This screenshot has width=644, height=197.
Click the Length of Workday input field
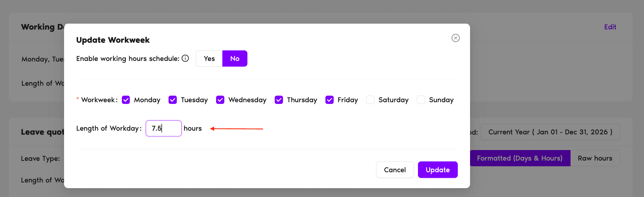click(x=163, y=128)
